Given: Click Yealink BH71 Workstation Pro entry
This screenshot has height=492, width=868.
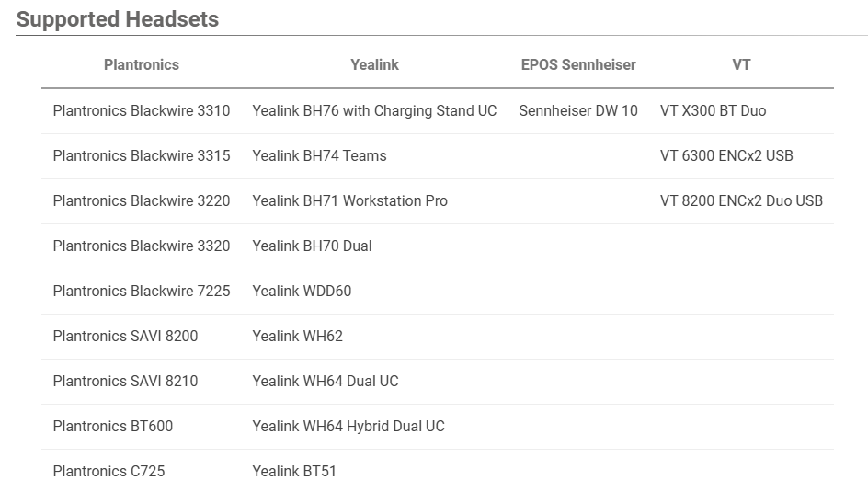Looking at the screenshot, I should (x=349, y=200).
